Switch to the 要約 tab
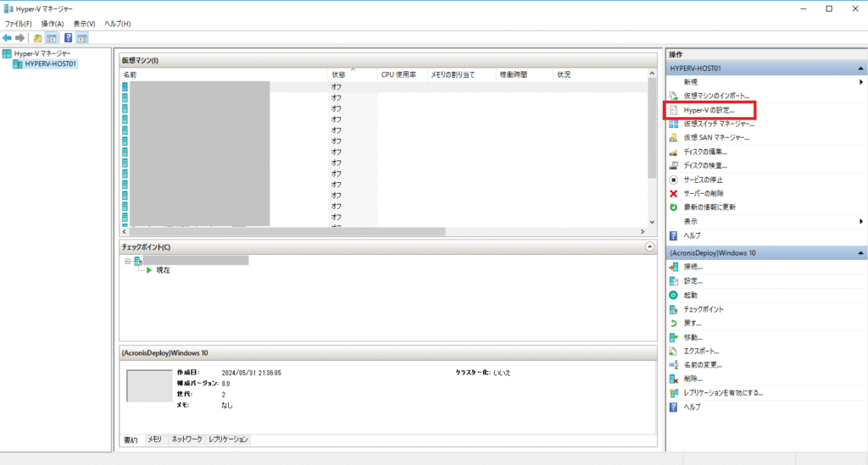The width and height of the screenshot is (868, 465). [131, 440]
